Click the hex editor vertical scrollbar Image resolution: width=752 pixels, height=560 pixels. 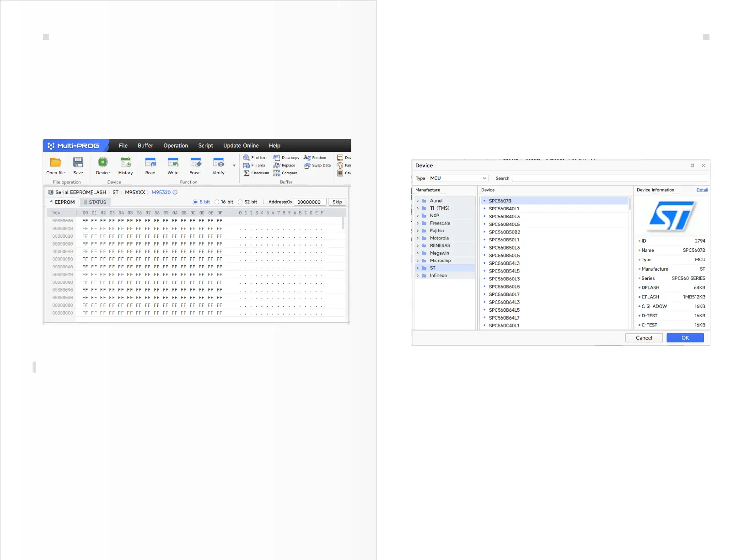(343, 223)
